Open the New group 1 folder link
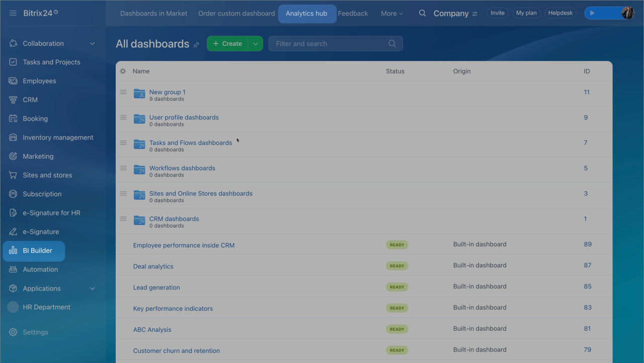 point(168,92)
